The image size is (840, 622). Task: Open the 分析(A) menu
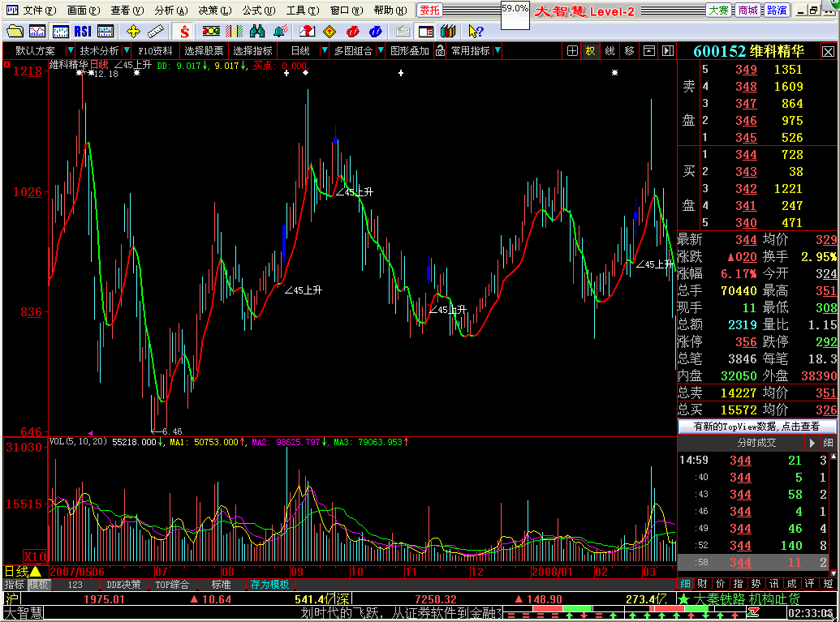pos(171,11)
